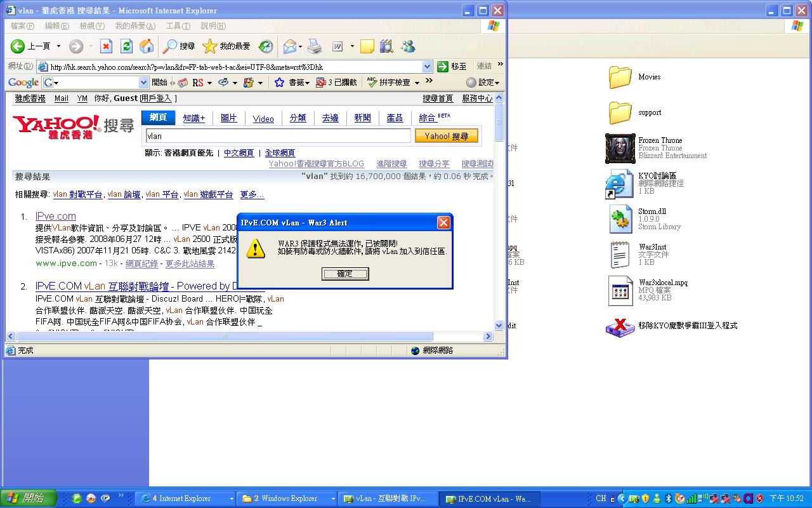Click the Edit with Word icon
The height and width of the screenshot is (508, 812).
337,46
